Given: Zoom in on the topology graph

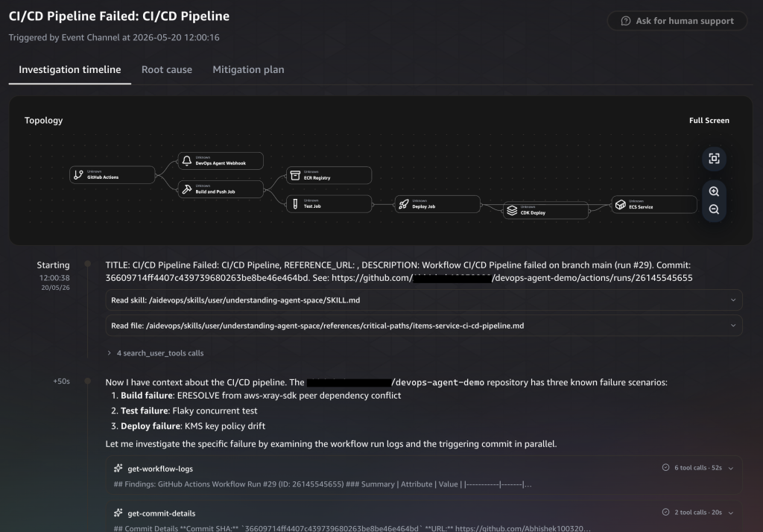Looking at the screenshot, I should pos(714,191).
